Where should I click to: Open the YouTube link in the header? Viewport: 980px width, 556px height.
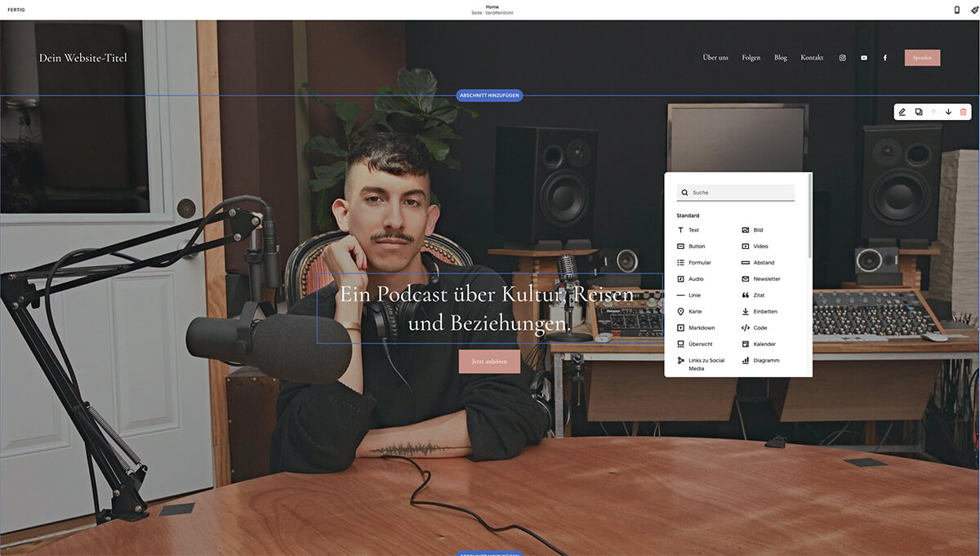(864, 58)
